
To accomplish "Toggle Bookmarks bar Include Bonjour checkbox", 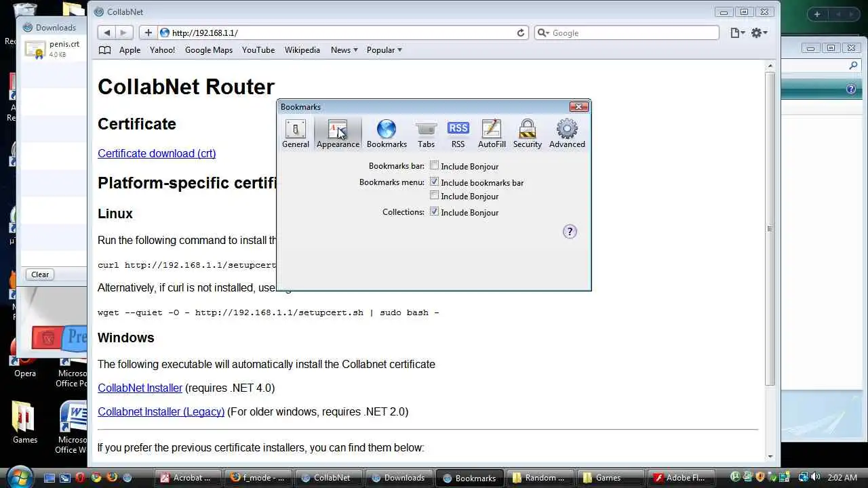I will 435,166.
